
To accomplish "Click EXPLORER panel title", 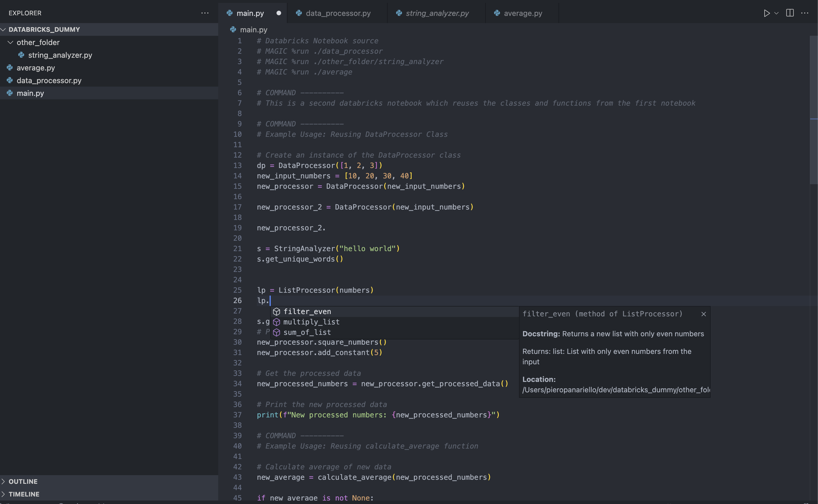I will [25, 13].
